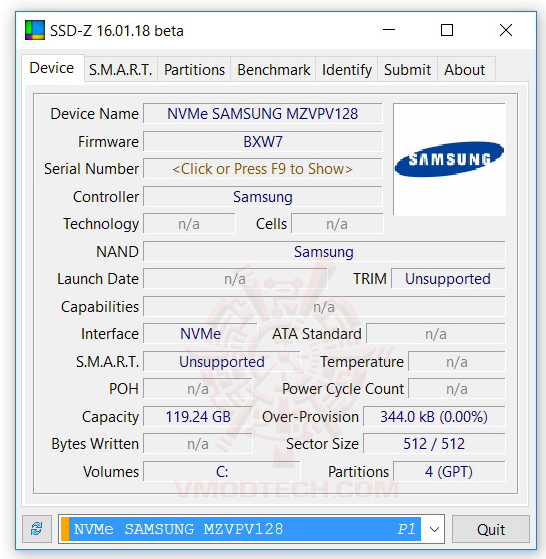The image size is (546, 559).
Task: Click the Firmware value BXW7
Action: pyautogui.click(x=263, y=142)
